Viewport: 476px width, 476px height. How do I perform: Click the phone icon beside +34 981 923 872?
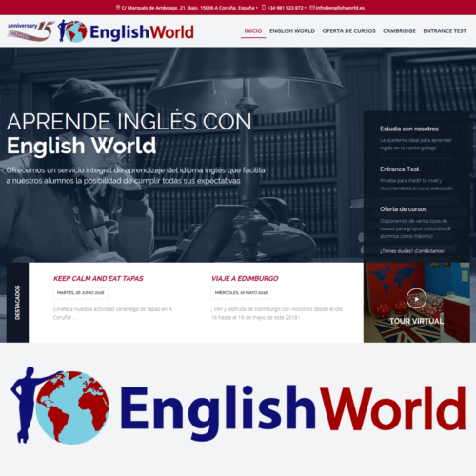(264, 8)
